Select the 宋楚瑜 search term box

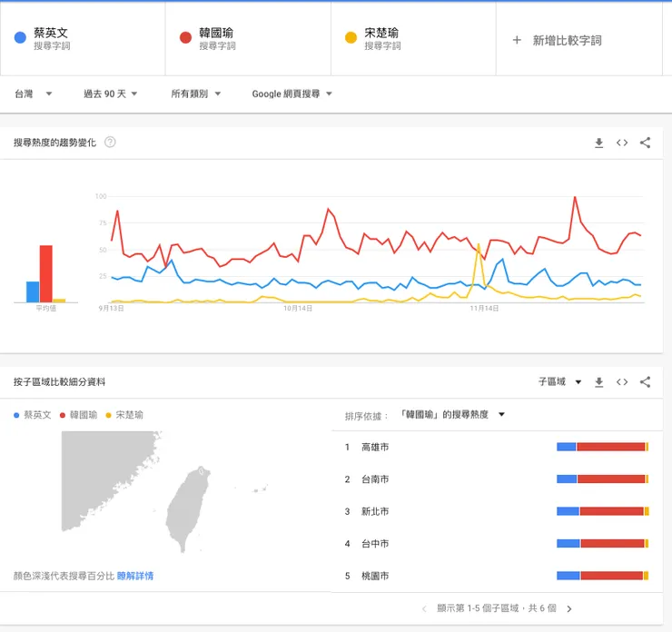click(x=413, y=38)
